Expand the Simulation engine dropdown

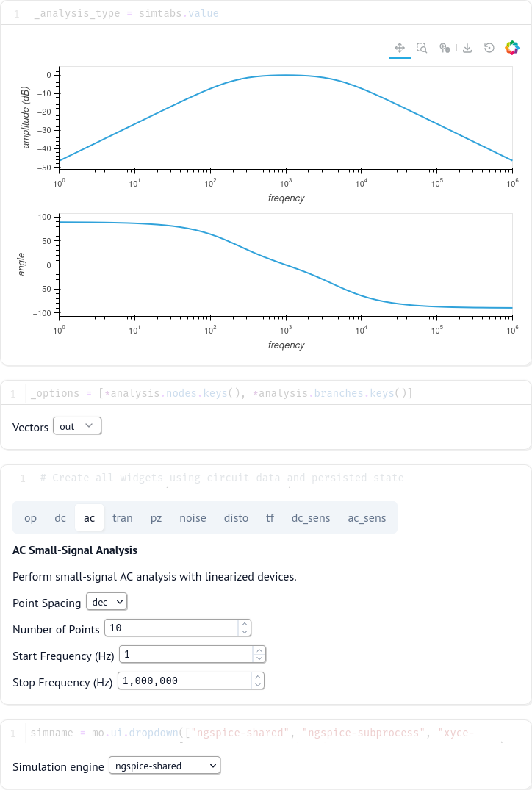(x=165, y=766)
